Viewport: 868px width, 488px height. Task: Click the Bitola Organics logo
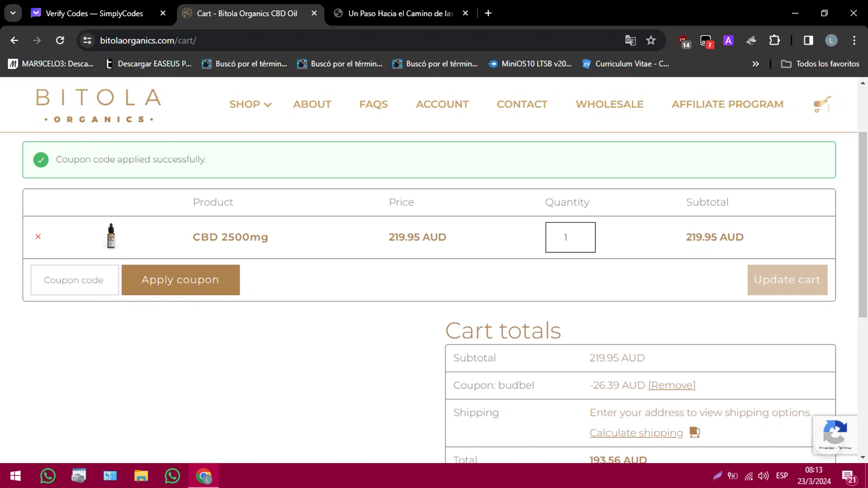(98, 105)
